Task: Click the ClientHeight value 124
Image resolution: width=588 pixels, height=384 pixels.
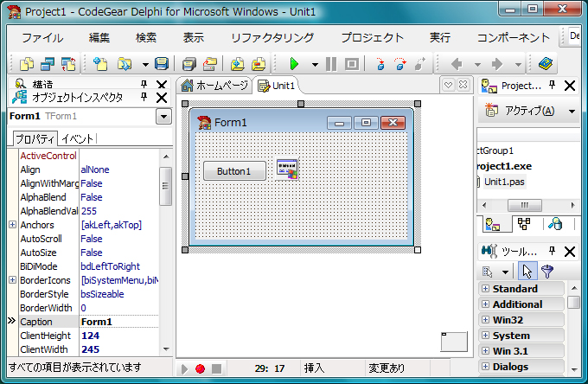Action: click(91, 336)
